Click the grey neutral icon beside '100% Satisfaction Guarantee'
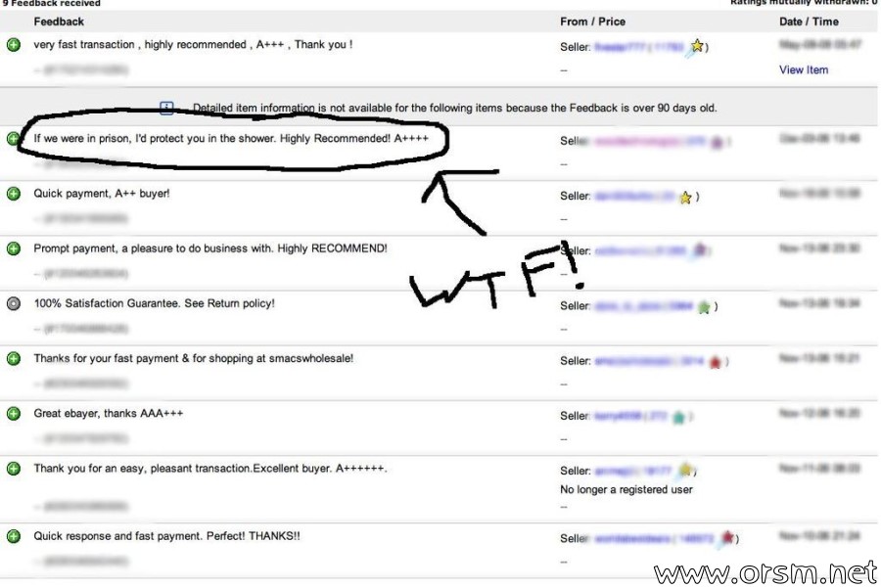The width and height of the screenshot is (881, 588). tap(14, 304)
